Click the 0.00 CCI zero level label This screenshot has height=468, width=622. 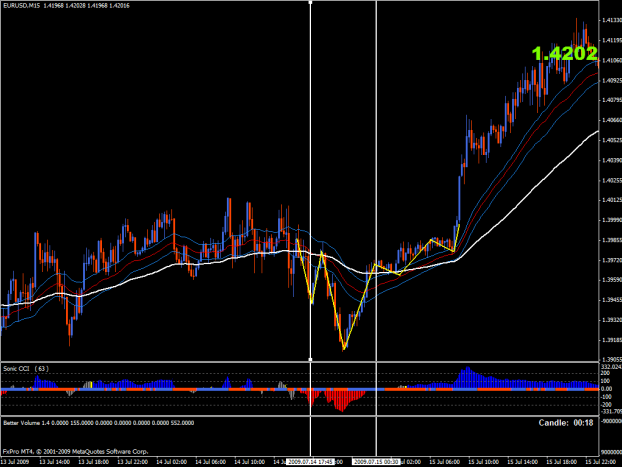coord(607,389)
